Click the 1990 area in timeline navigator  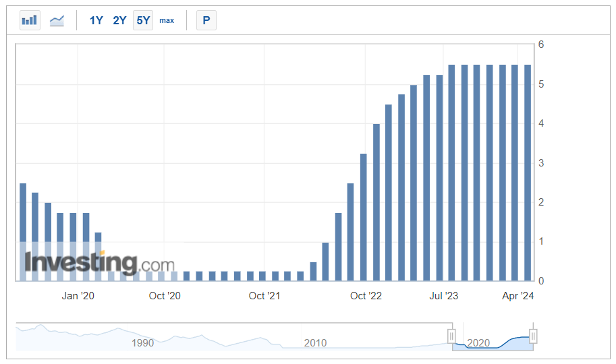(142, 342)
